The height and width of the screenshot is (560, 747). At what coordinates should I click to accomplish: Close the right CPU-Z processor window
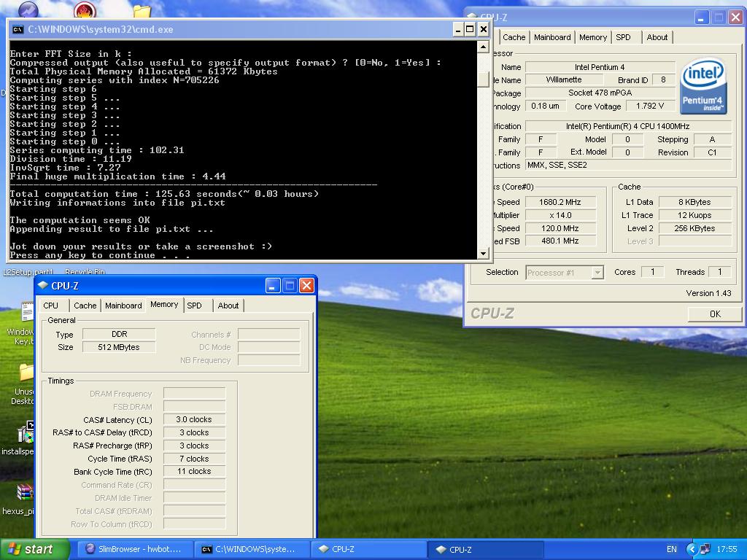point(735,17)
